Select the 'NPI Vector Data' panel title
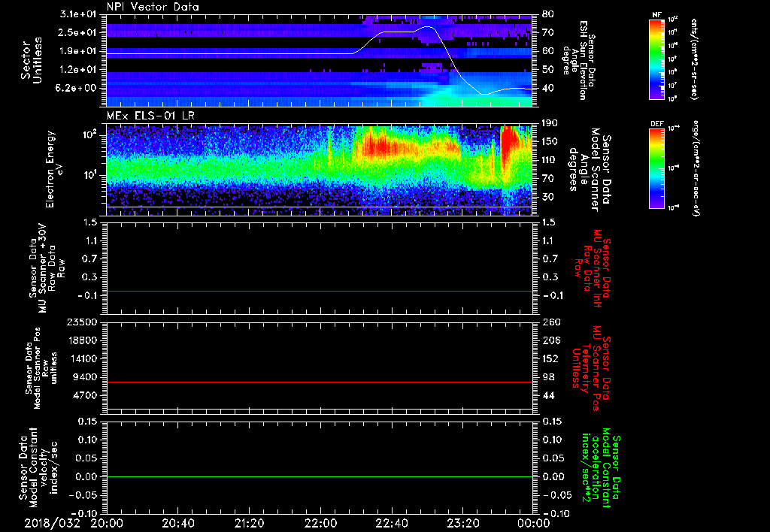The image size is (770, 532). click(153, 7)
